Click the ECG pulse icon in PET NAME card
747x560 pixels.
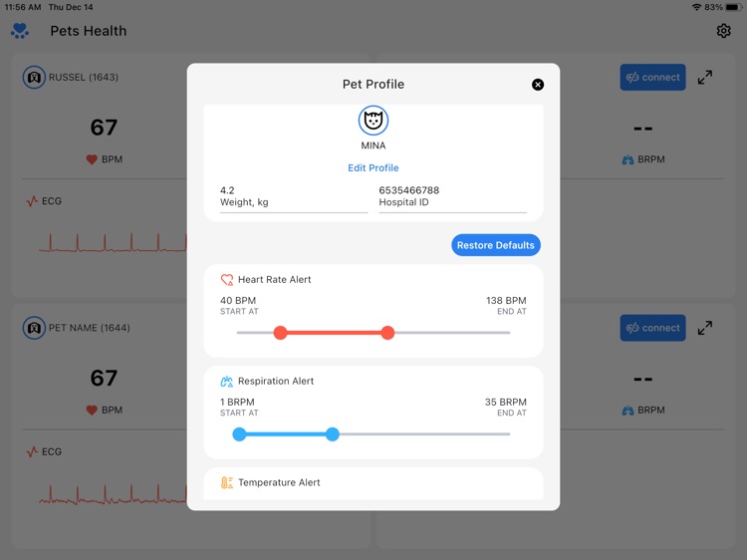click(x=32, y=451)
